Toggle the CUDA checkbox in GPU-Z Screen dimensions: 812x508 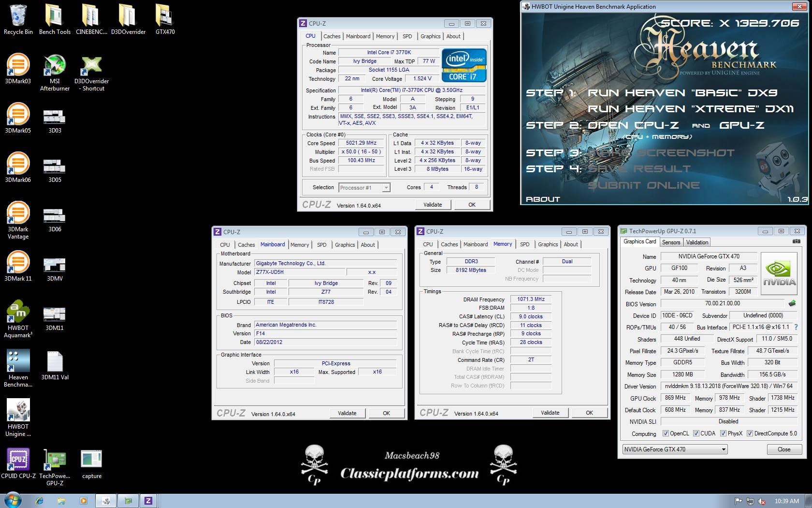pos(696,433)
